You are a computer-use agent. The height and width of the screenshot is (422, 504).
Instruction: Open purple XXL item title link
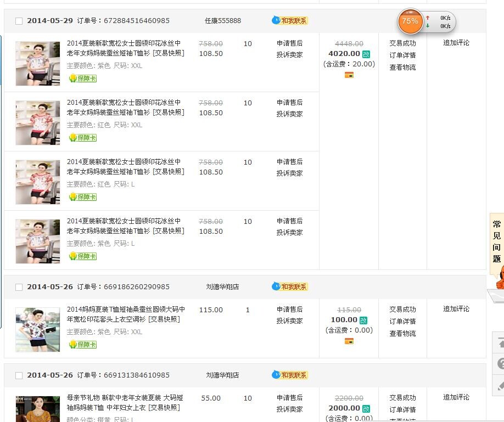point(126,48)
